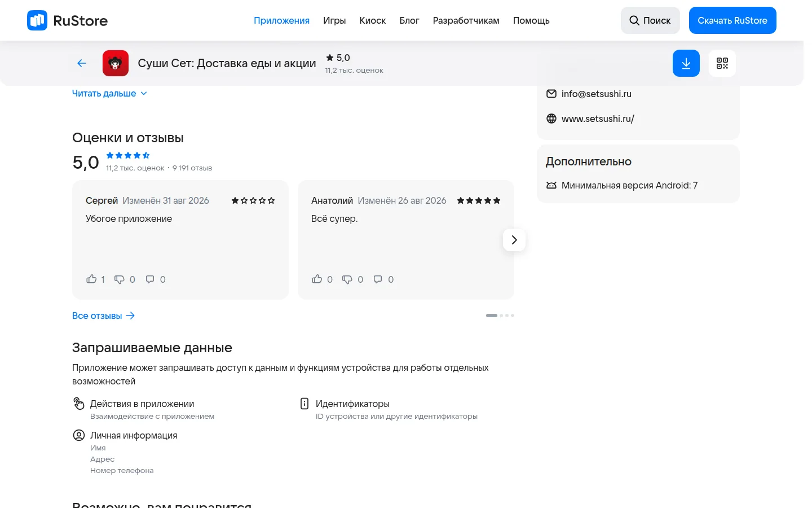This screenshot has height=508, width=812.
Task: Click the Личная информация profile icon
Action: (79, 435)
